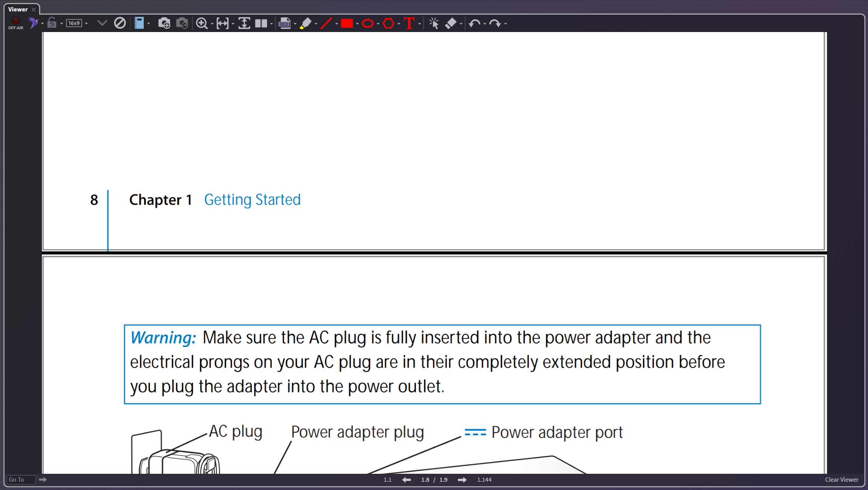
Task: Select the eraser tool
Action: click(451, 23)
